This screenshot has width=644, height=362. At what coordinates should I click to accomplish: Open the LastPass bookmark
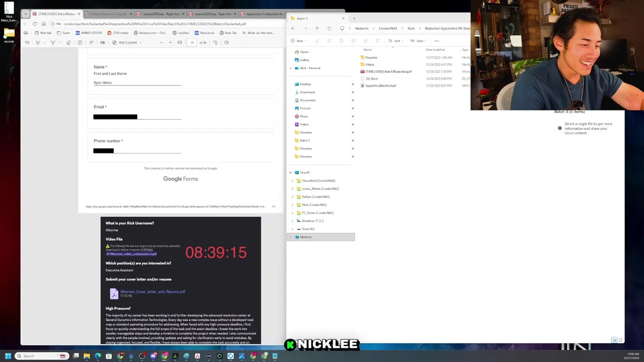[181, 33]
